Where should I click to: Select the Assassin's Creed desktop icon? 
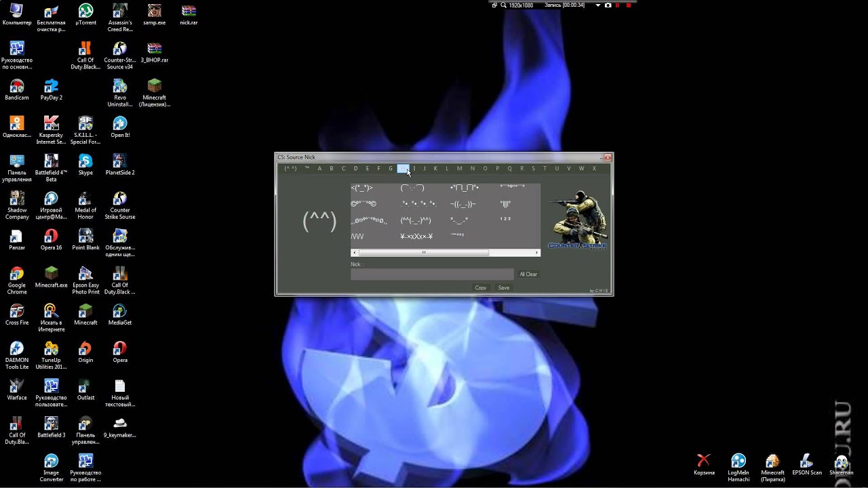point(120,18)
